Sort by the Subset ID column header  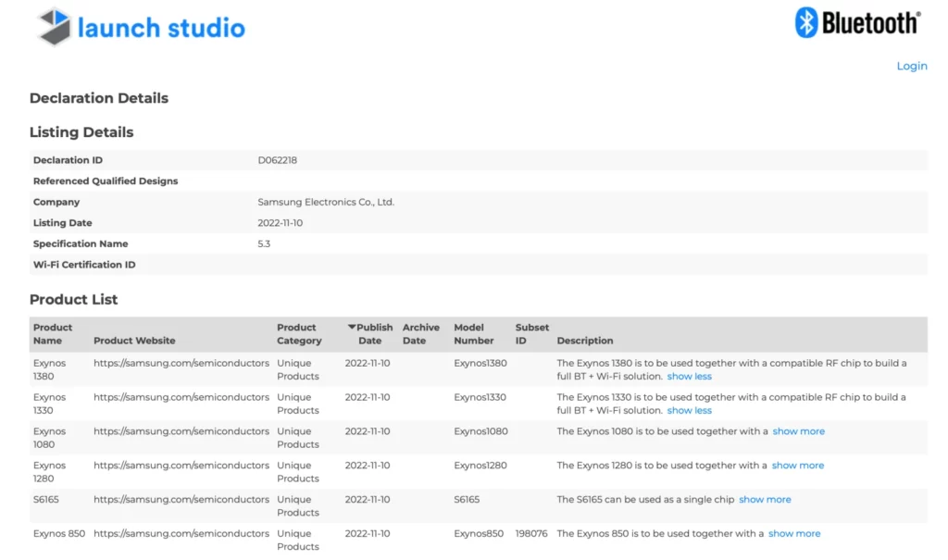click(532, 334)
